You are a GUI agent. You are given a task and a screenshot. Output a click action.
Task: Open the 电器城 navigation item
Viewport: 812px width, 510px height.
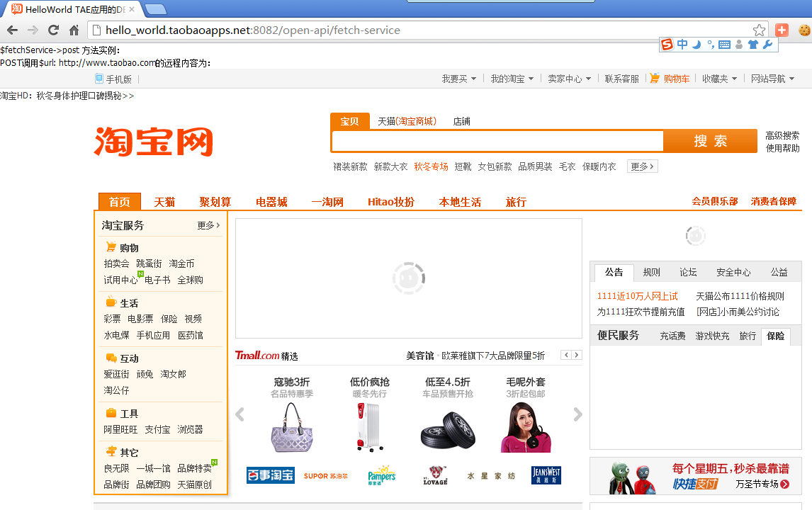point(271,202)
